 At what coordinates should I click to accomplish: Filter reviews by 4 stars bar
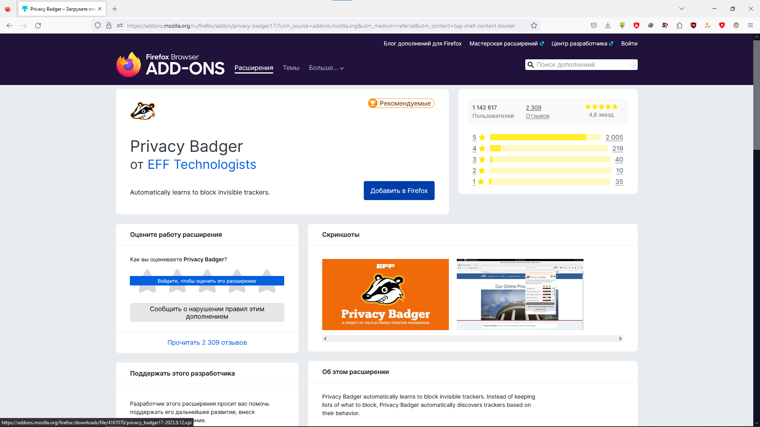pos(548,149)
